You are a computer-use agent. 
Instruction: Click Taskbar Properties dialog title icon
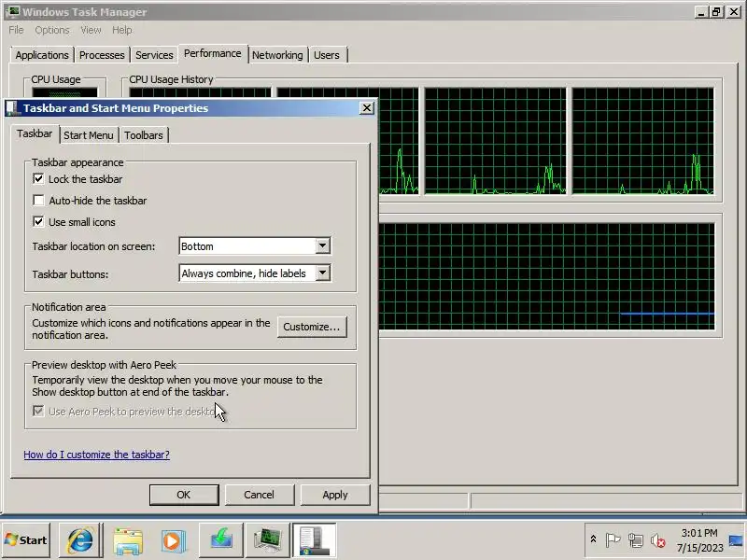pyautogui.click(x=12, y=108)
